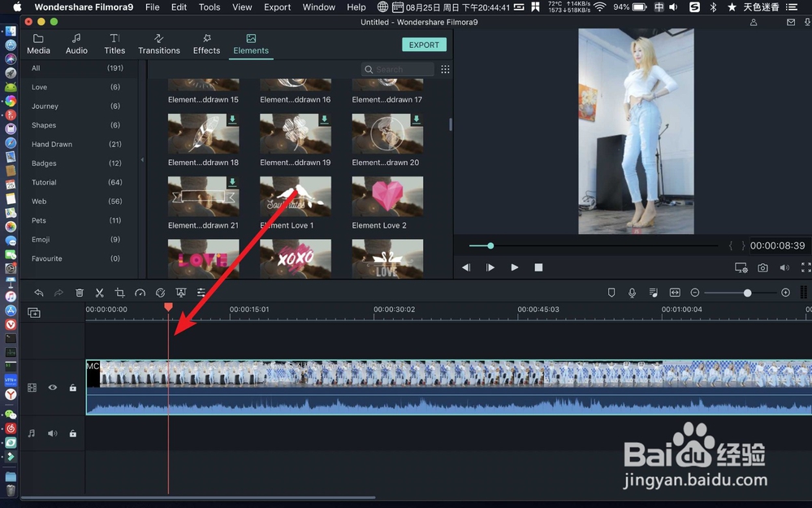
Task: Click the timeline zoom slider handle
Action: point(747,293)
